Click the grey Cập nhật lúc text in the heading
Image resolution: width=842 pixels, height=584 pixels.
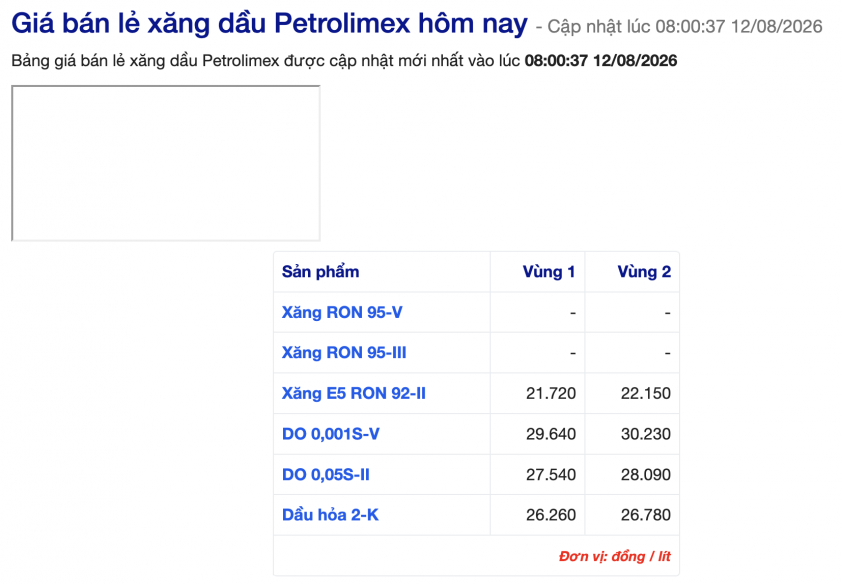pyautogui.click(x=679, y=26)
